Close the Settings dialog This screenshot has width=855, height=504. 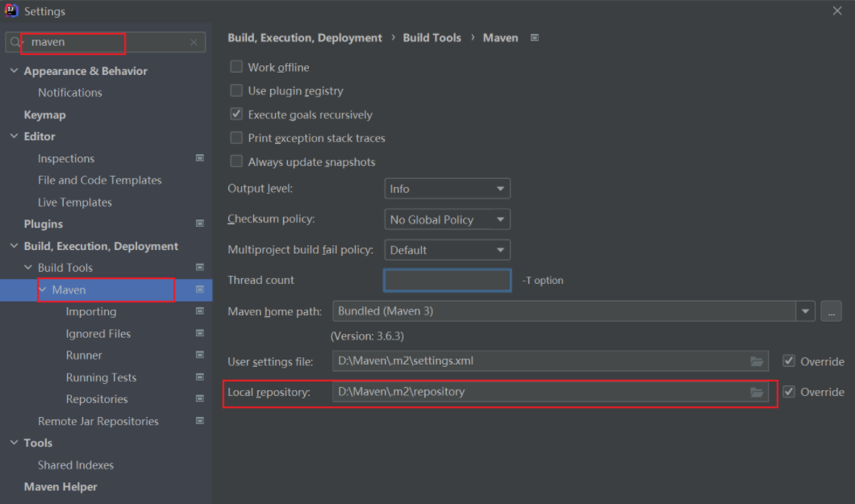point(837,11)
